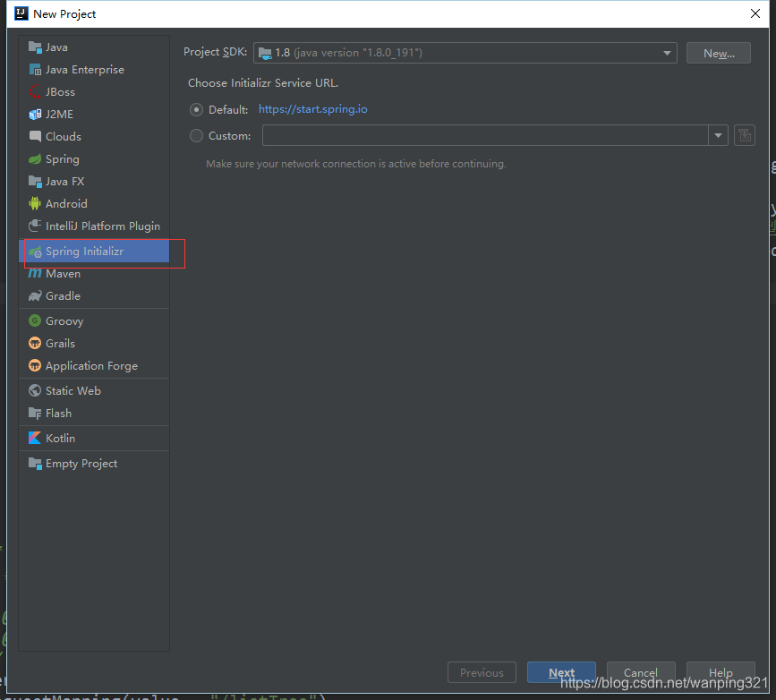
Task: Select the Groovy entry text
Action: click(64, 321)
